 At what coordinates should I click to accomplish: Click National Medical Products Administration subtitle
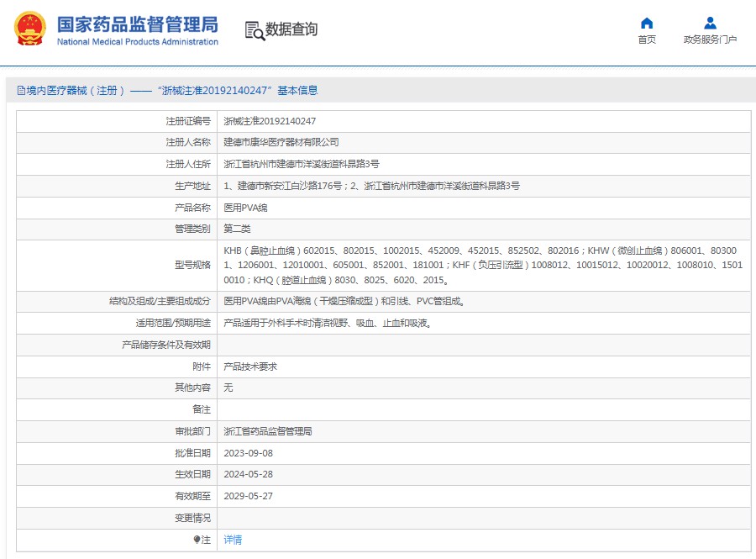138,42
